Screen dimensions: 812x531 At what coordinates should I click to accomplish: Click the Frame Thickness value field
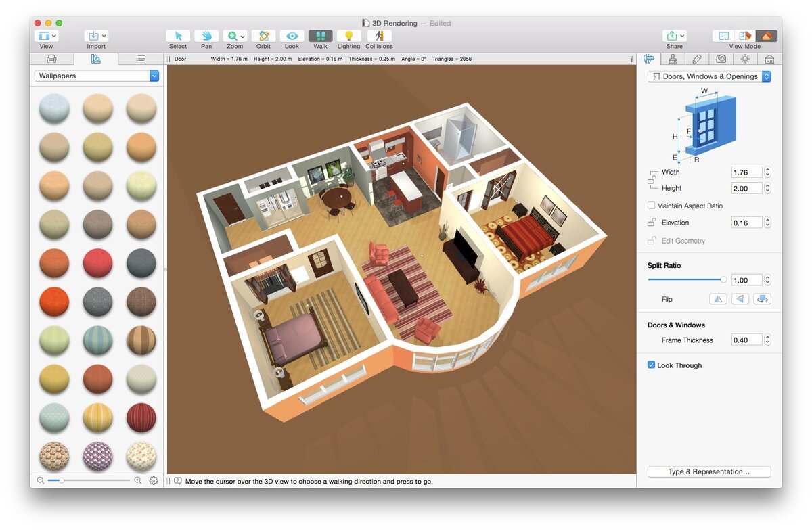[747, 340]
